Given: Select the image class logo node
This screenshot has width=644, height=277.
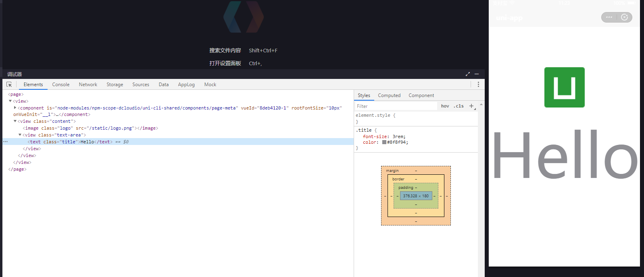Looking at the screenshot, I should (90, 128).
